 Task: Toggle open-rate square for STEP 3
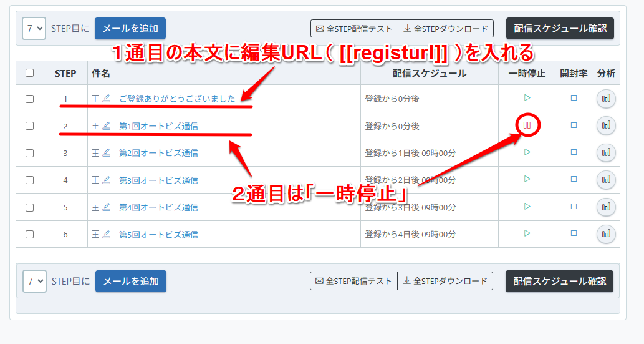(x=574, y=152)
